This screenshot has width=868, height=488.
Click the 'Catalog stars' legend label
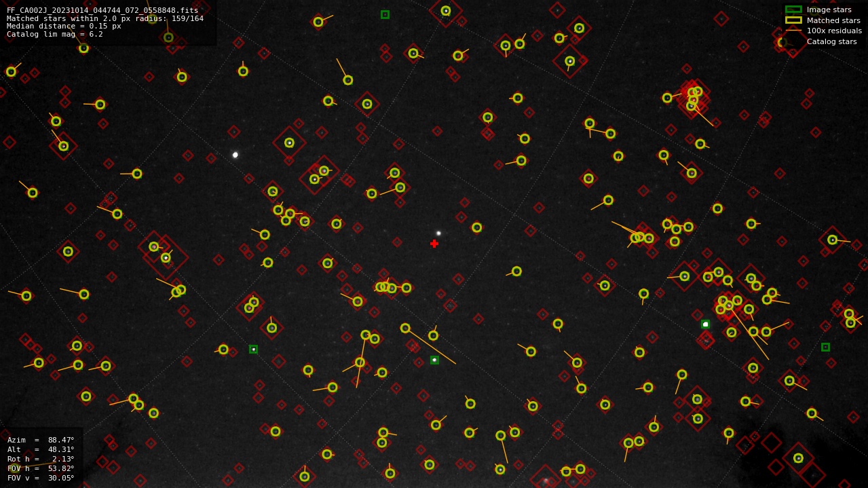pyautogui.click(x=831, y=41)
